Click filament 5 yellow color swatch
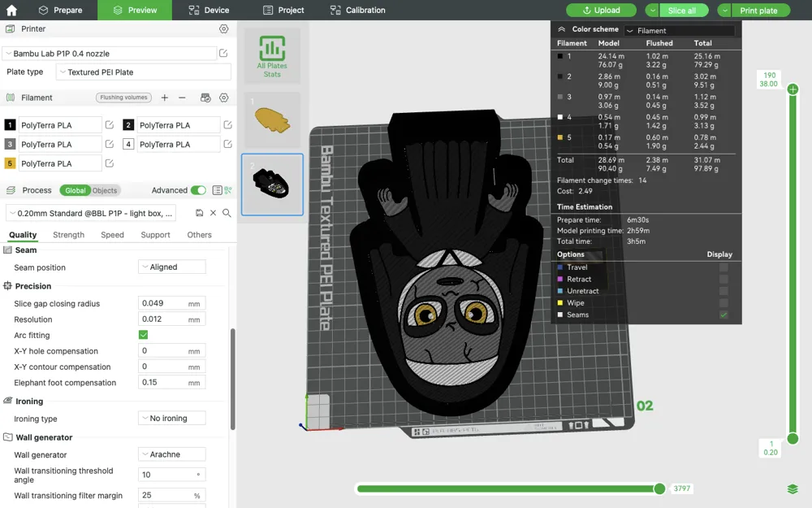Screen dimensions: 812x508 10,163
